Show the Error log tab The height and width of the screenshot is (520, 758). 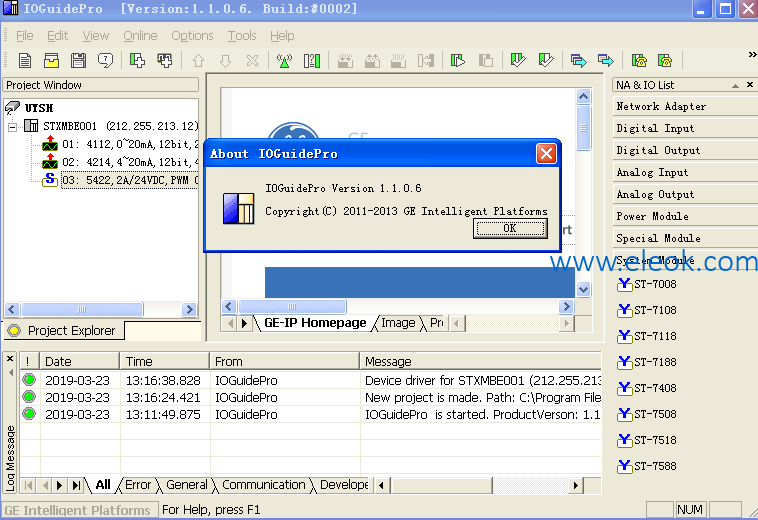138,485
